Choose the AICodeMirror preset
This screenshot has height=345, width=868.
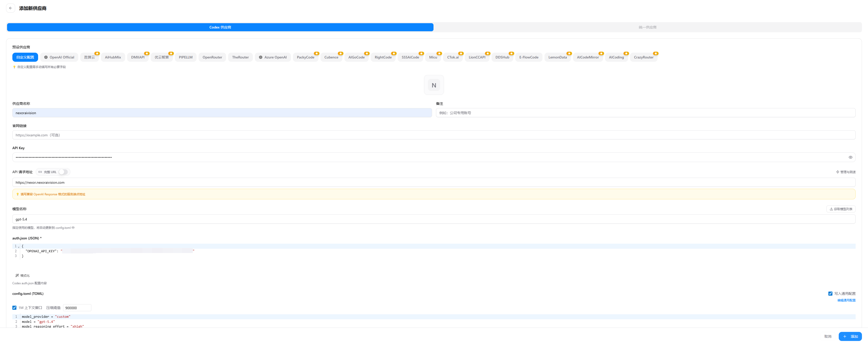[x=588, y=57]
